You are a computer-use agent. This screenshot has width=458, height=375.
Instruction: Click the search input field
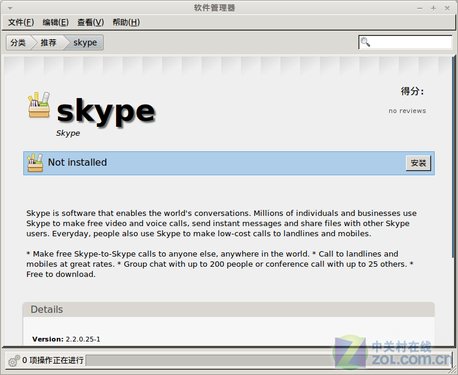[x=405, y=42]
